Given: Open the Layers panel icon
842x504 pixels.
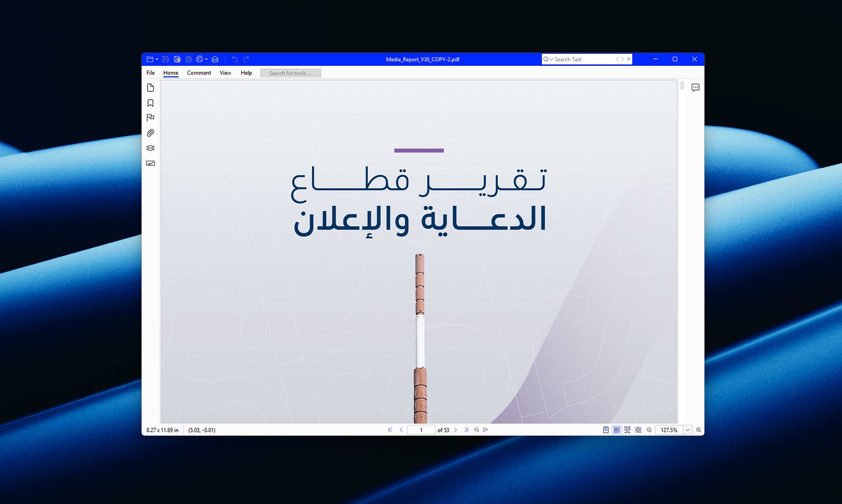Looking at the screenshot, I should [150, 148].
